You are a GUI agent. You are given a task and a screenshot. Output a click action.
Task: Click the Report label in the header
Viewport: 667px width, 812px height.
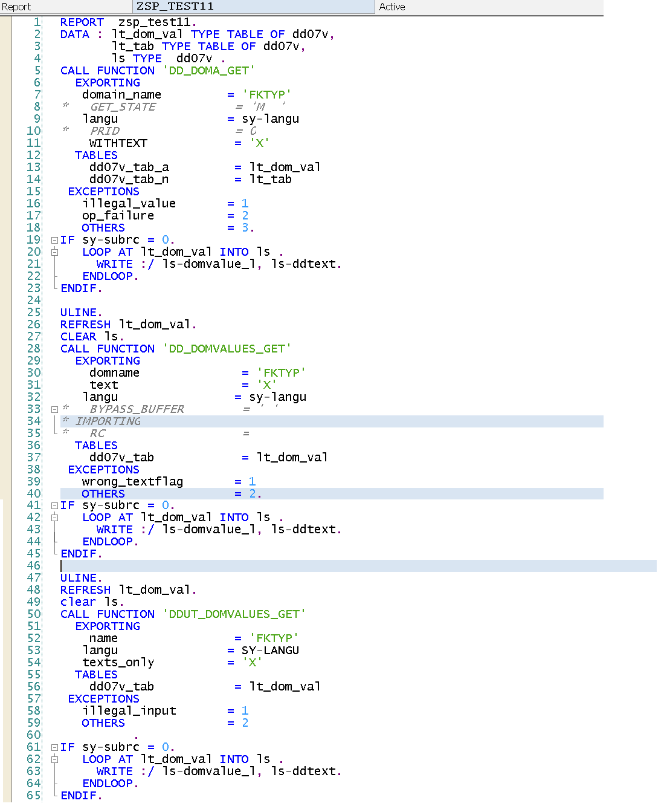(x=16, y=7)
